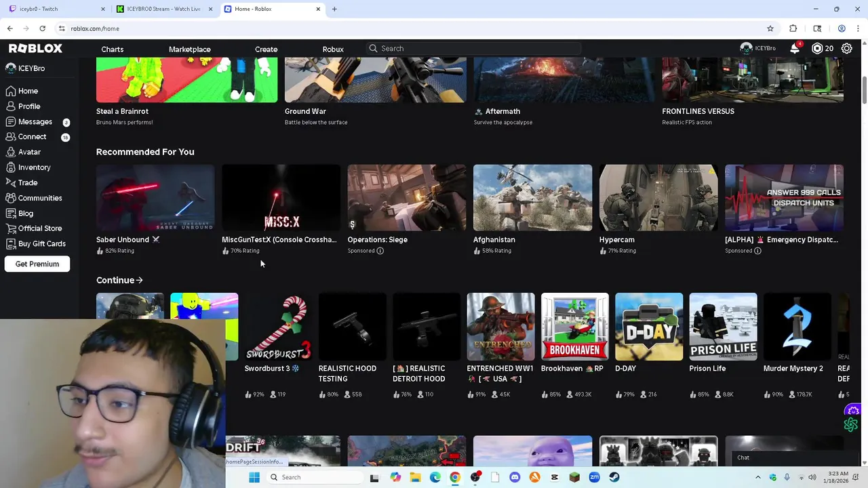This screenshot has width=868, height=488.
Task: Open Afghanistan game thumbnail
Action: click(532, 198)
